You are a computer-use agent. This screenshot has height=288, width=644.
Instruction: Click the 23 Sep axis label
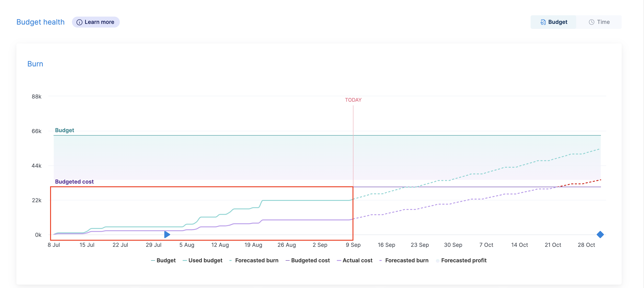(x=420, y=245)
